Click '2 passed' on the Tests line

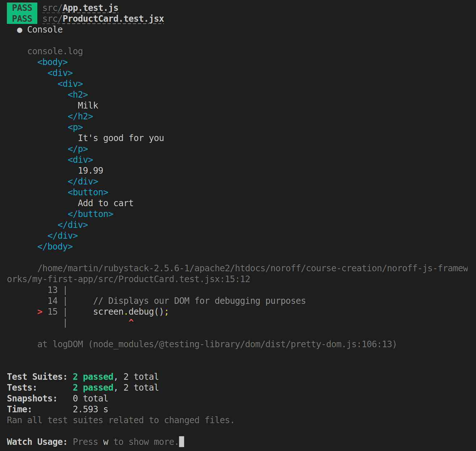[x=93, y=388]
